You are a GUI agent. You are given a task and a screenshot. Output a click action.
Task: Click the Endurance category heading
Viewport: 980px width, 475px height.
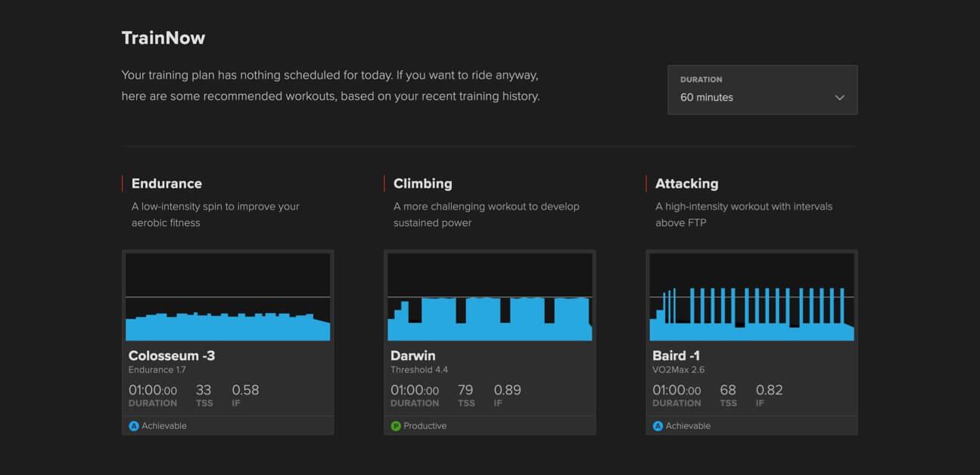[x=166, y=184]
